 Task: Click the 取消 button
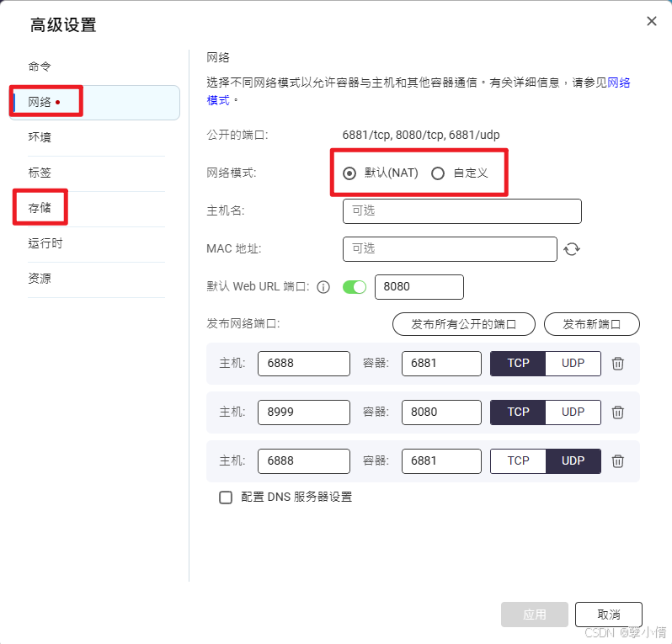[608, 615]
